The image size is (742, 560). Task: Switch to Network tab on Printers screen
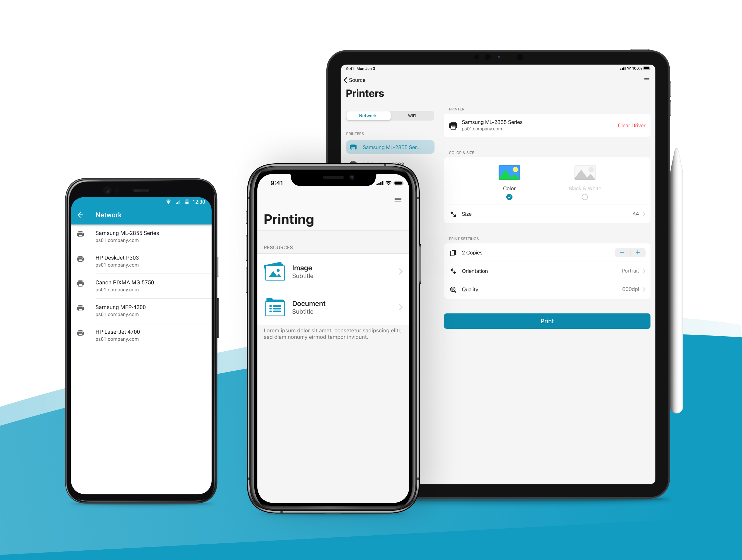(367, 116)
